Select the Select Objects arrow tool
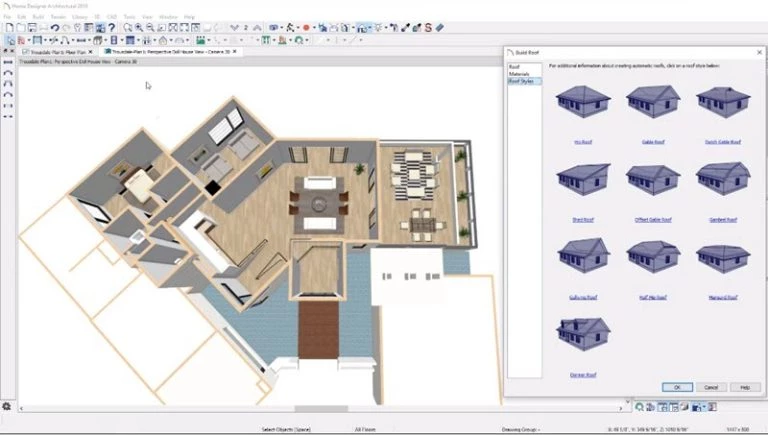The width and height of the screenshot is (768, 435). pyautogui.click(x=10, y=40)
